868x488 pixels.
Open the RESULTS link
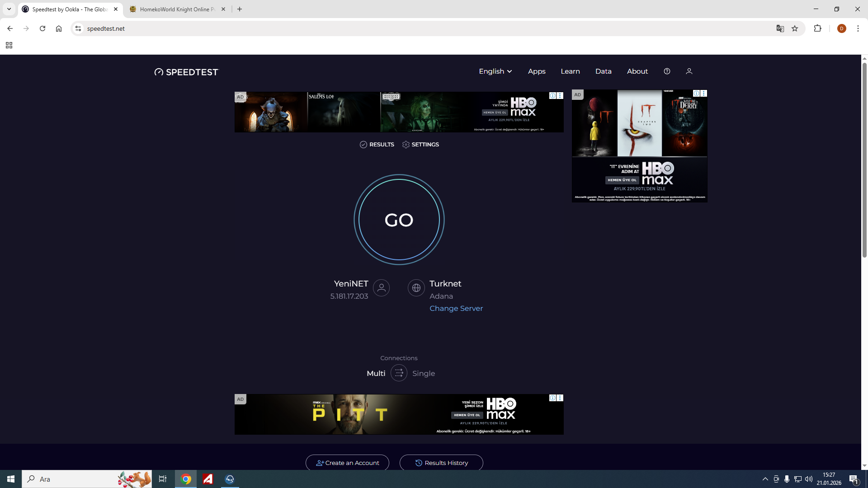[x=377, y=145]
